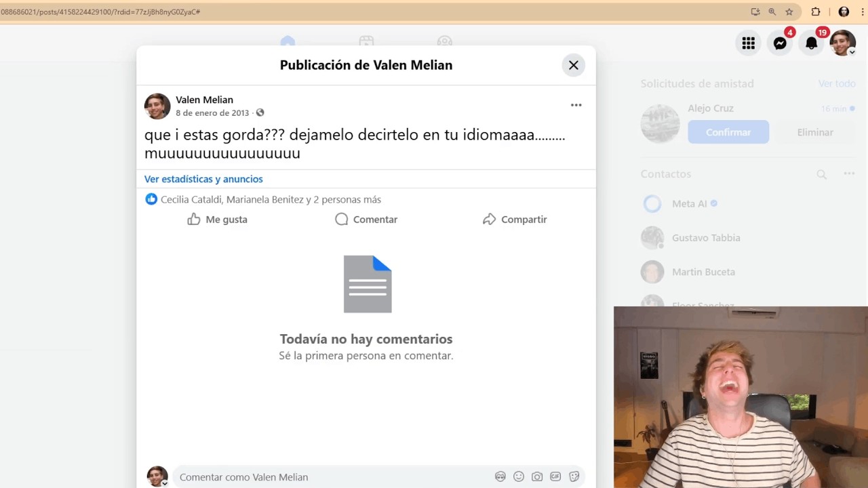
Task: Click the browser install app icon
Action: 755,12
